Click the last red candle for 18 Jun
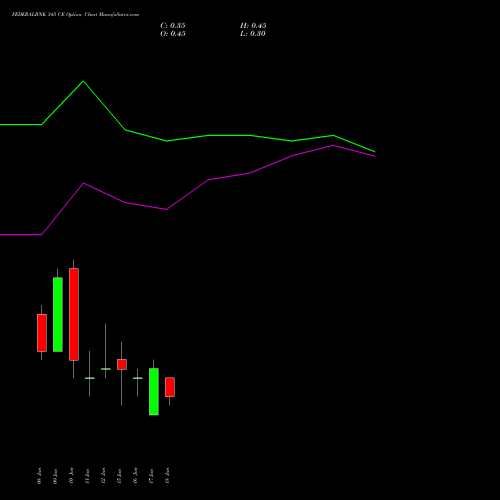 170,387
